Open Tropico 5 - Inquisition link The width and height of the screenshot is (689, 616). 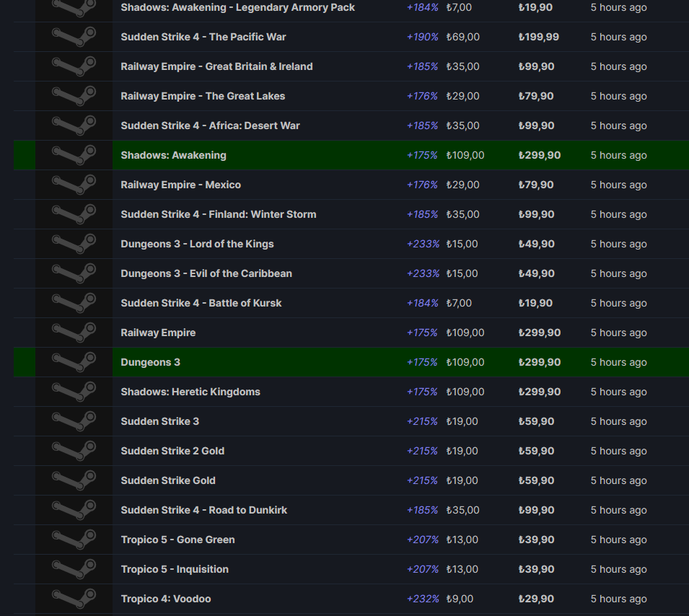point(175,569)
